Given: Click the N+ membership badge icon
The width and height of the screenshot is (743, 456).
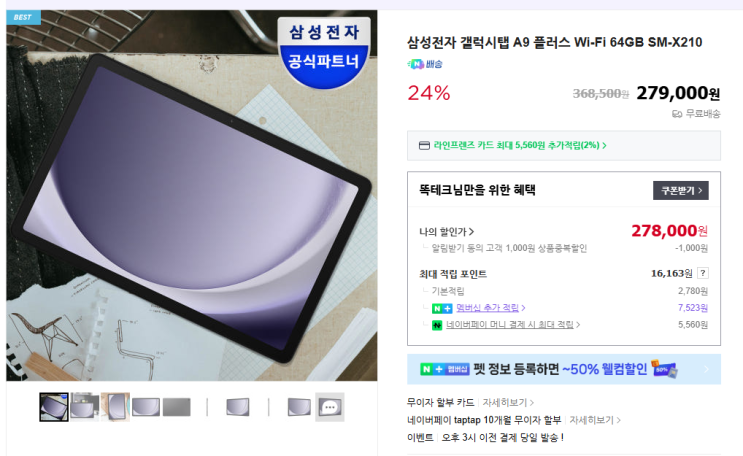Looking at the screenshot, I should [x=442, y=309].
